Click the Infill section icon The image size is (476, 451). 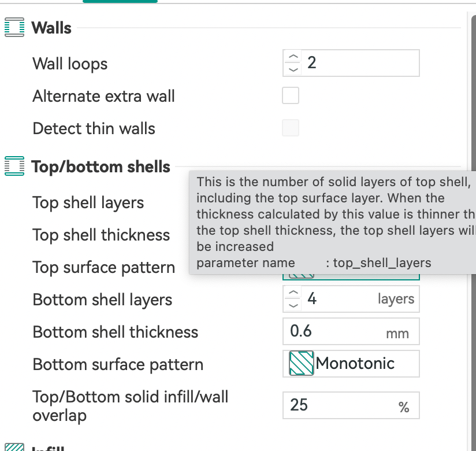point(14,447)
